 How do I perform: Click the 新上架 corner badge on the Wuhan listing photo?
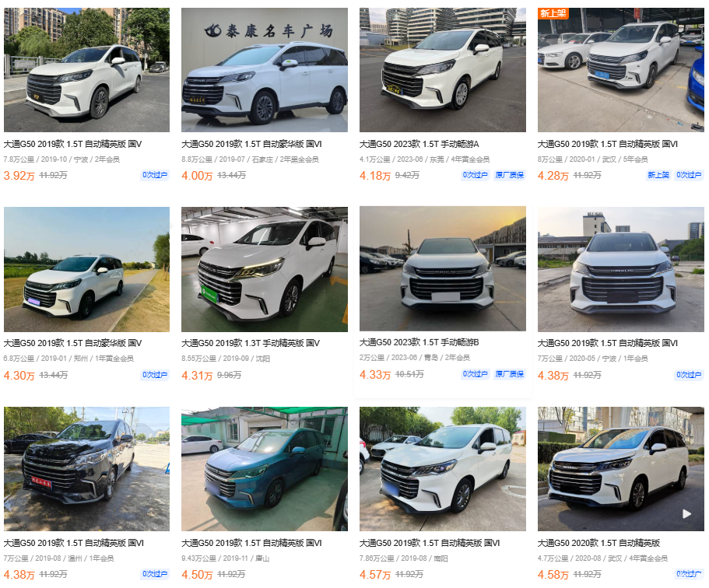553,13
